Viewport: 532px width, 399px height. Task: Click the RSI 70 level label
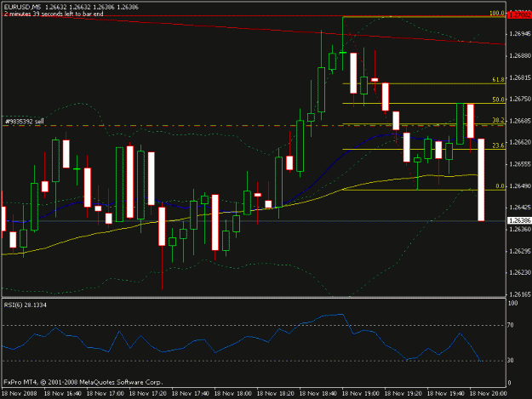click(x=510, y=325)
